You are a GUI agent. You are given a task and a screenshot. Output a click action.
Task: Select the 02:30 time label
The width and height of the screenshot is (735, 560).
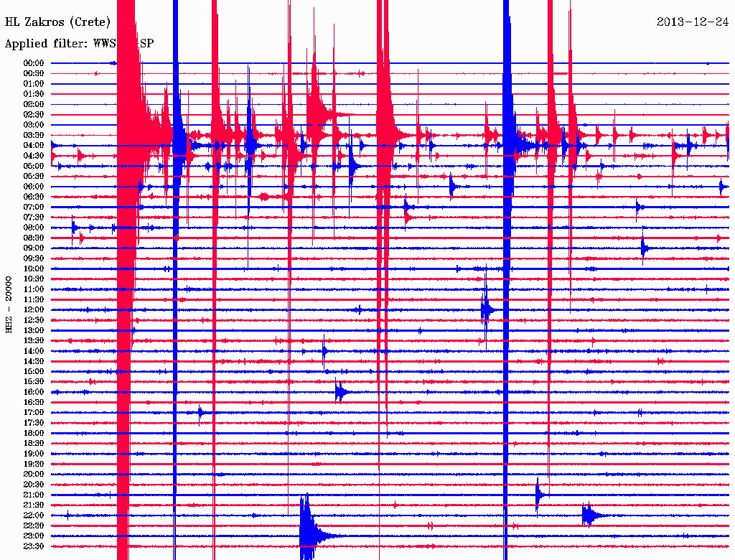pyautogui.click(x=34, y=115)
